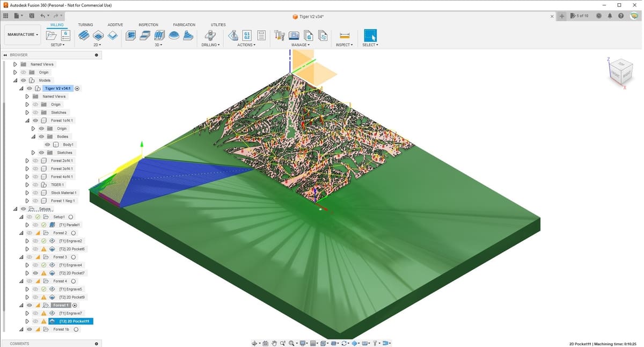This screenshot has height=347, width=644.
Task: Open the 3D dropdown menu
Action: click(158, 45)
